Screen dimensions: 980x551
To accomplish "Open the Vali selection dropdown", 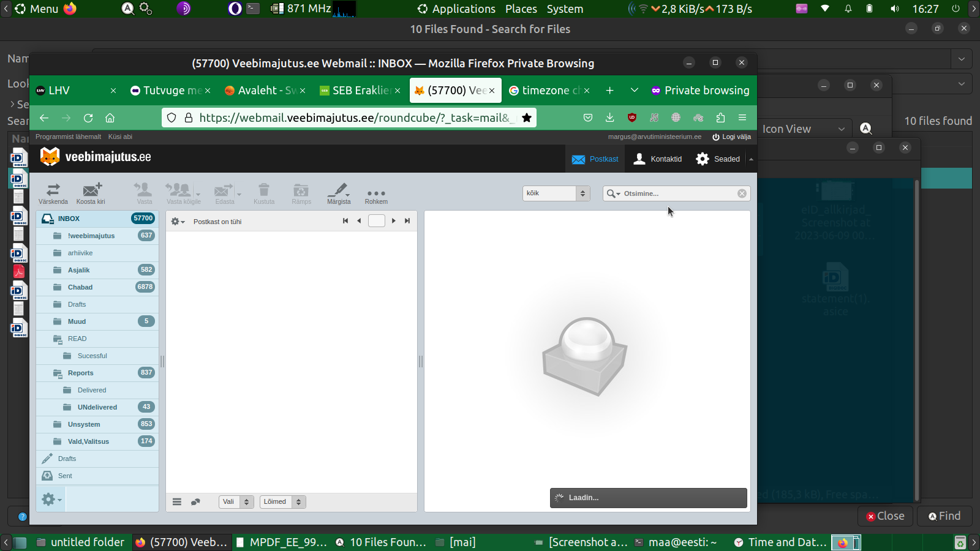I will coord(236,502).
